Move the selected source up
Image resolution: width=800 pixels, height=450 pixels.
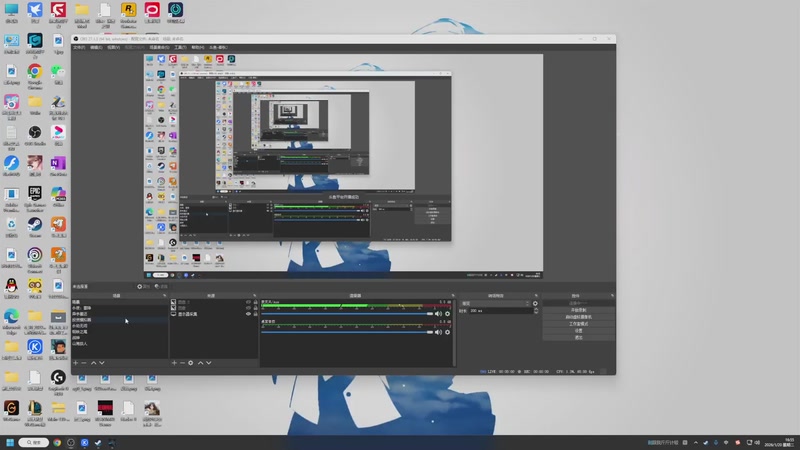pos(200,363)
